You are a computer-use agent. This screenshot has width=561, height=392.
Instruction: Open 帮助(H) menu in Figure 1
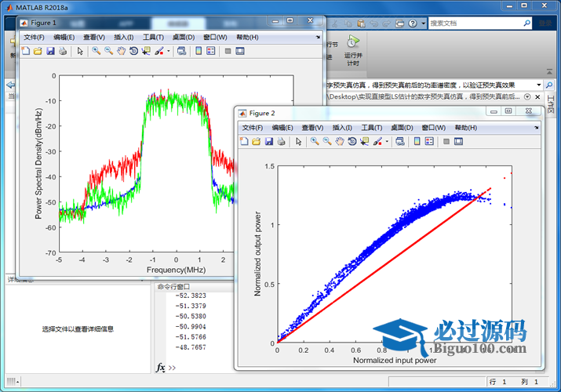[x=247, y=37]
